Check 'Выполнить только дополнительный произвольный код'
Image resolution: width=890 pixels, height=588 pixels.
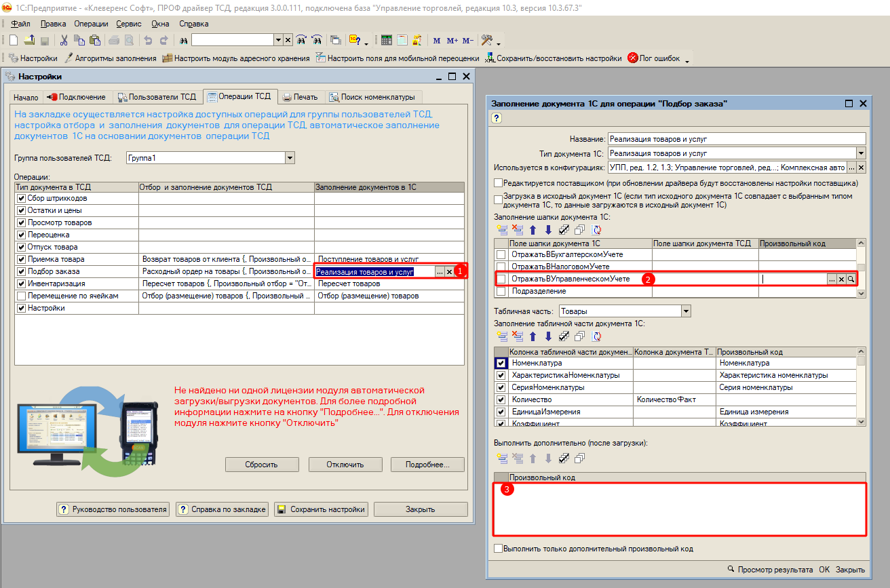coord(499,549)
